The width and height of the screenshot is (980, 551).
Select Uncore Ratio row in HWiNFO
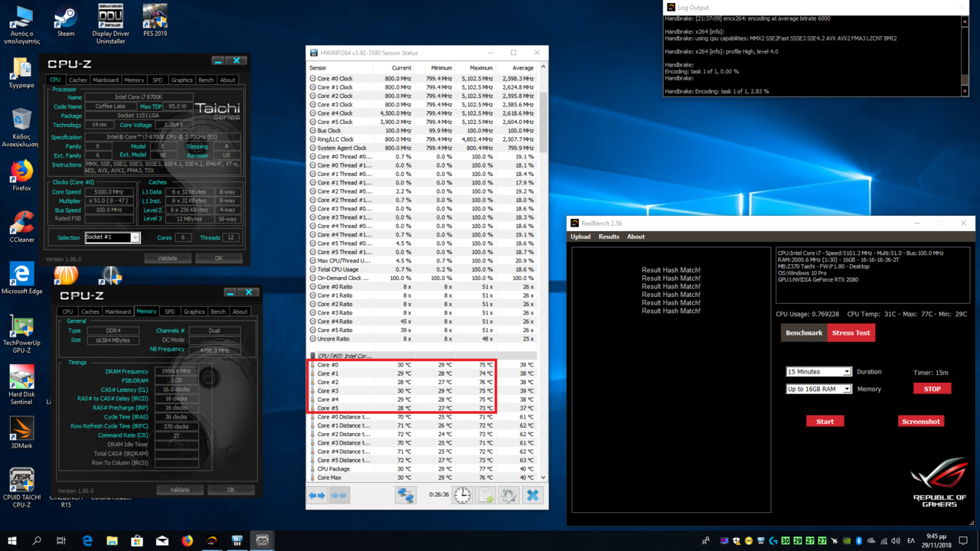tap(423, 339)
